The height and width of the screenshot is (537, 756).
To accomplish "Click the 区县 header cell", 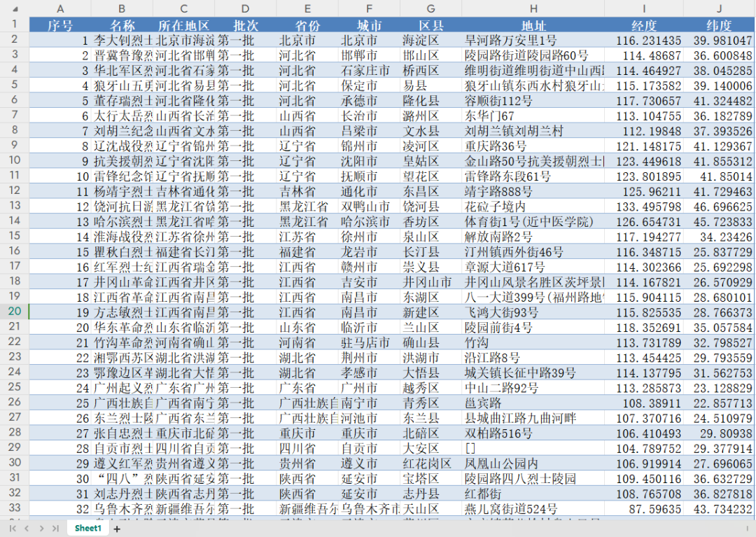I will click(x=430, y=25).
